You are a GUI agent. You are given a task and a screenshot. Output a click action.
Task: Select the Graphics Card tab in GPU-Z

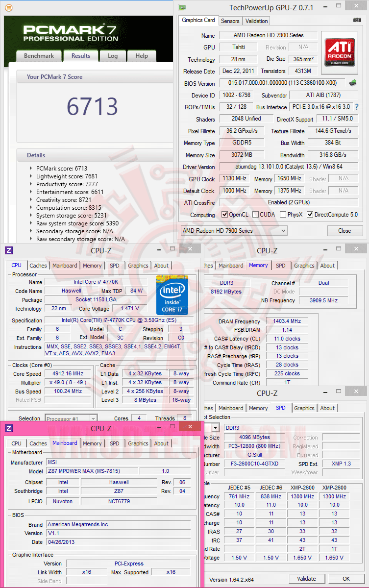pyautogui.click(x=198, y=20)
